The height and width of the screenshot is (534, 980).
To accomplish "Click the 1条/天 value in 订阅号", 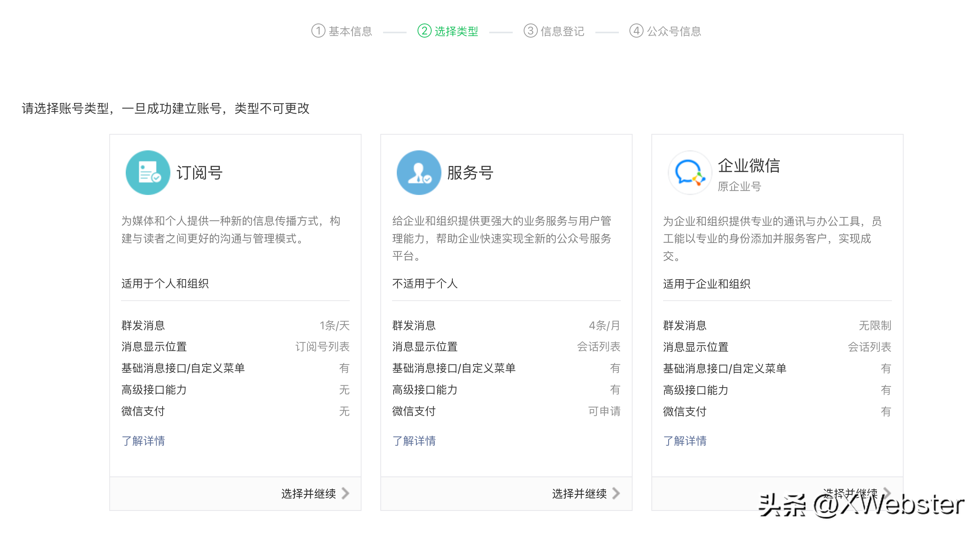I will click(335, 325).
